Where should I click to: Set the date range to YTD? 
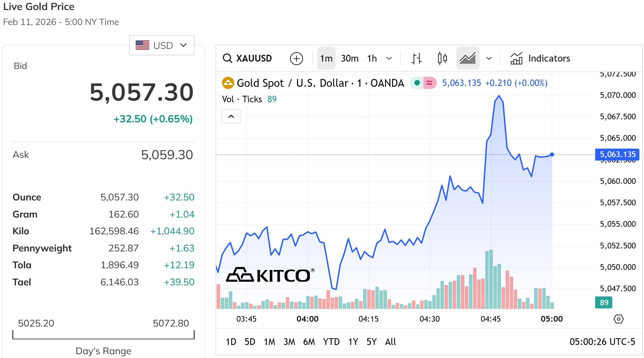click(331, 342)
